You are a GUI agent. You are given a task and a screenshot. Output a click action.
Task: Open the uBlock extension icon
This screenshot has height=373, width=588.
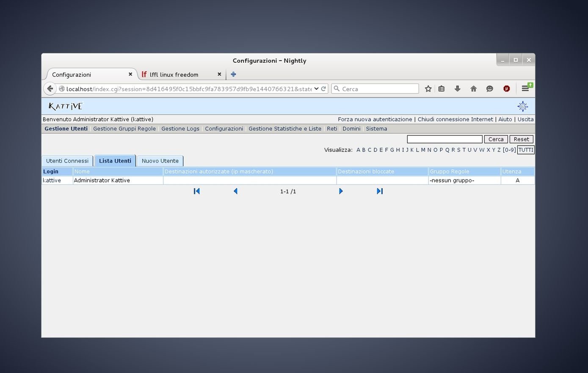506,88
